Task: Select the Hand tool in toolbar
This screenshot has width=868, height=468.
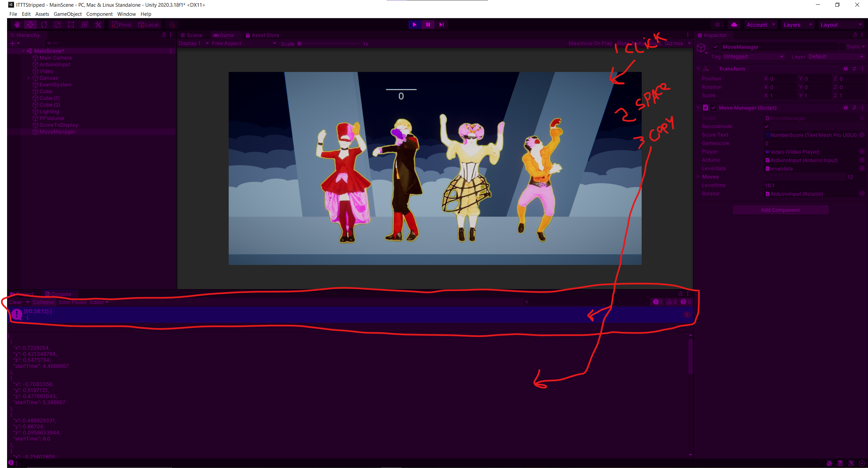Action: click(17, 25)
